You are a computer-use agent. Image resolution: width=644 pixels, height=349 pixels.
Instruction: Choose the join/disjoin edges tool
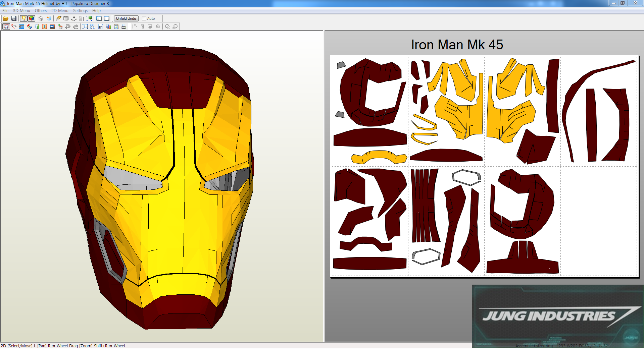tap(14, 26)
